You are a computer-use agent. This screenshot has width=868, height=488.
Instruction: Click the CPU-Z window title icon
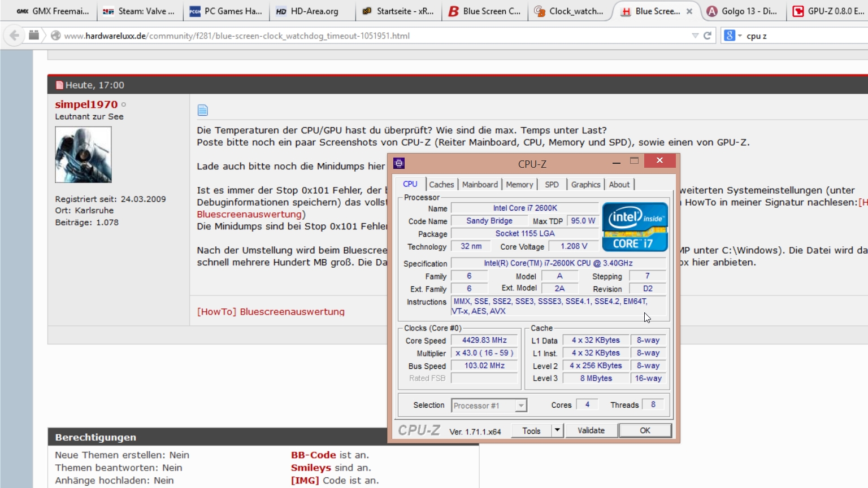(399, 164)
